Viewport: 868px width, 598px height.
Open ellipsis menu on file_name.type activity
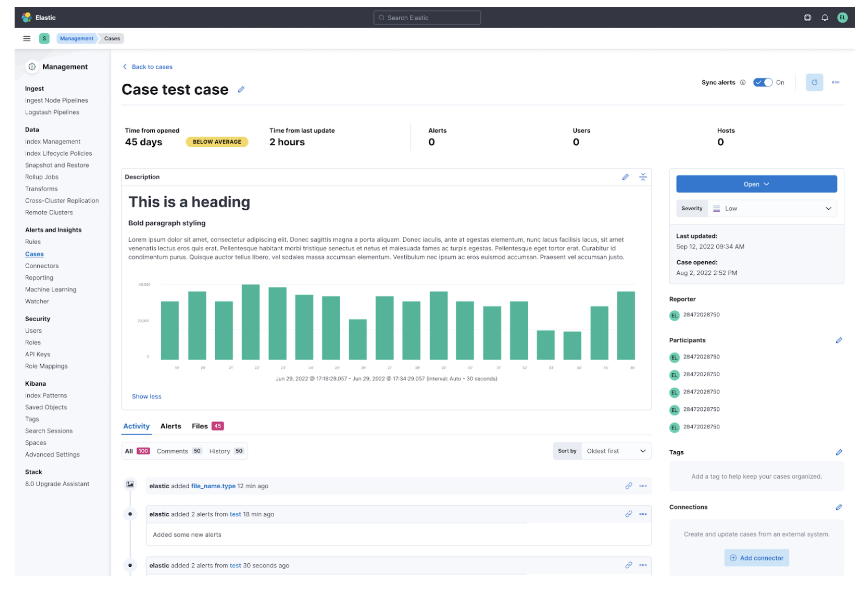[x=643, y=486]
